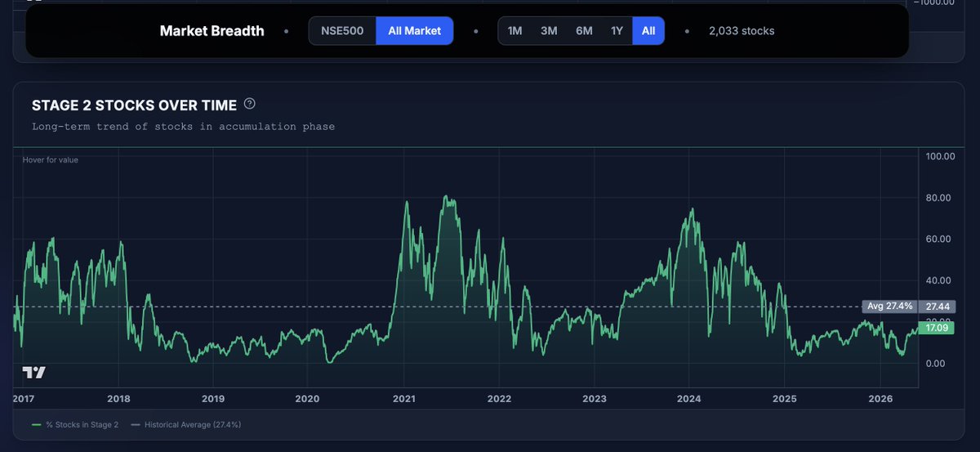
Task: Click the 2022 label on time axis
Action: point(499,399)
